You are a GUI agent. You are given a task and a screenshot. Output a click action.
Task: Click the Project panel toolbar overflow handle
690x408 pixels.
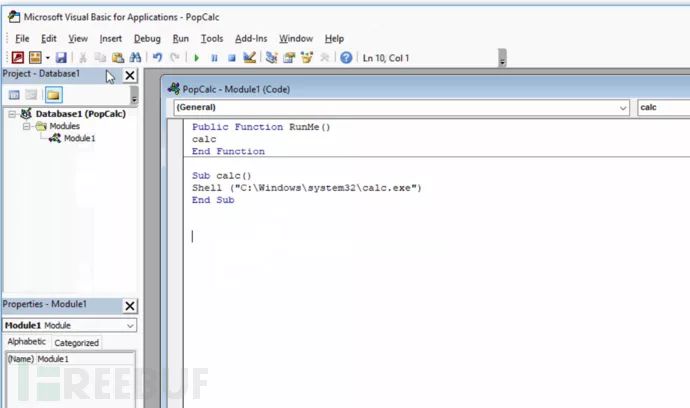click(x=134, y=95)
